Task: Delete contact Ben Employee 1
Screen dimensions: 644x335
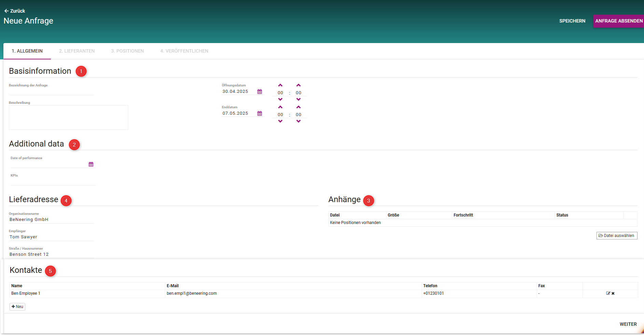Action: (613, 293)
